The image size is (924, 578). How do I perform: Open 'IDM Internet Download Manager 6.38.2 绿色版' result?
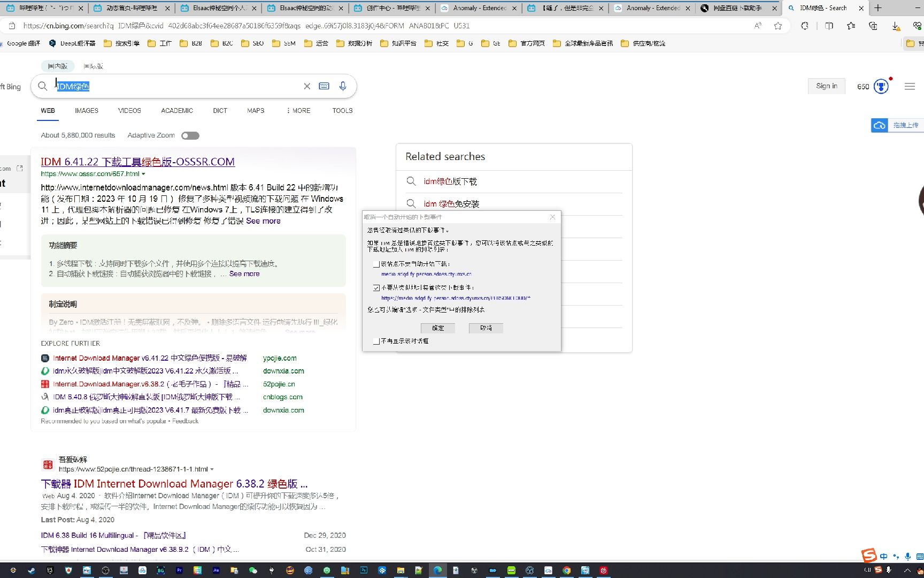click(174, 484)
